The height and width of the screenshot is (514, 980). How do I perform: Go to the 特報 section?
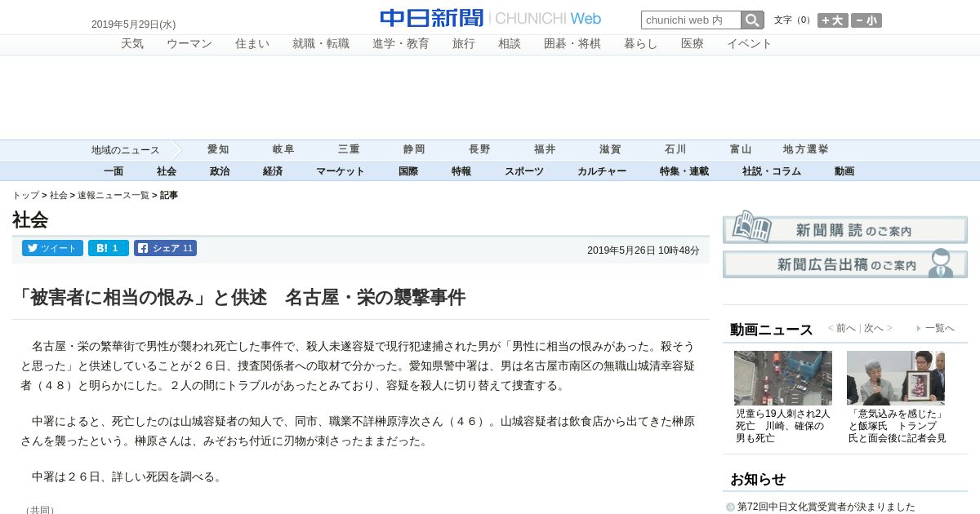pos(461,171)
